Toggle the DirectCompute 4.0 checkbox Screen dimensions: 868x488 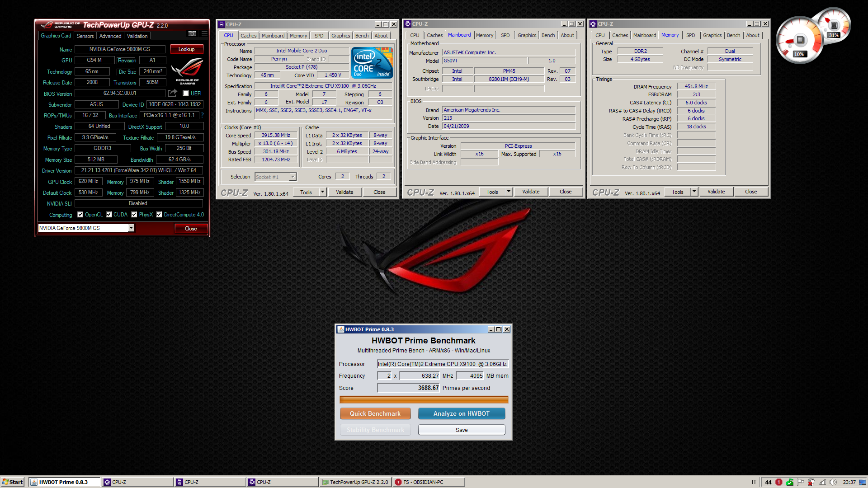click(x=159, y=215)
